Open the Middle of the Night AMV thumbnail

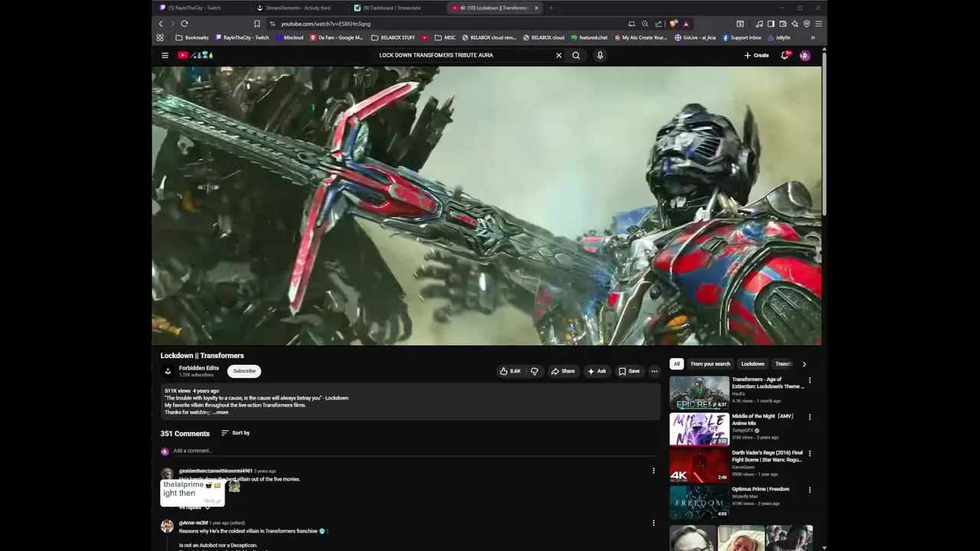pyautogui.click(x=700, y=429)
